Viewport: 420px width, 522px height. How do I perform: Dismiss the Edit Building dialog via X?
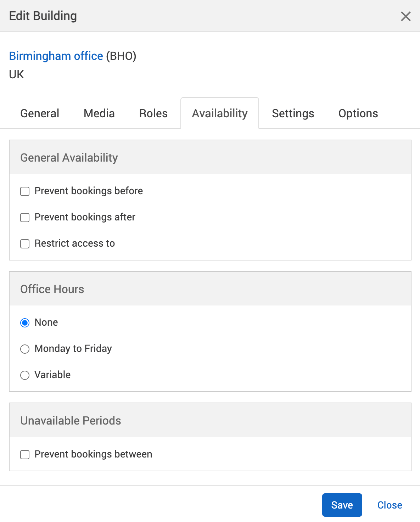405,16
